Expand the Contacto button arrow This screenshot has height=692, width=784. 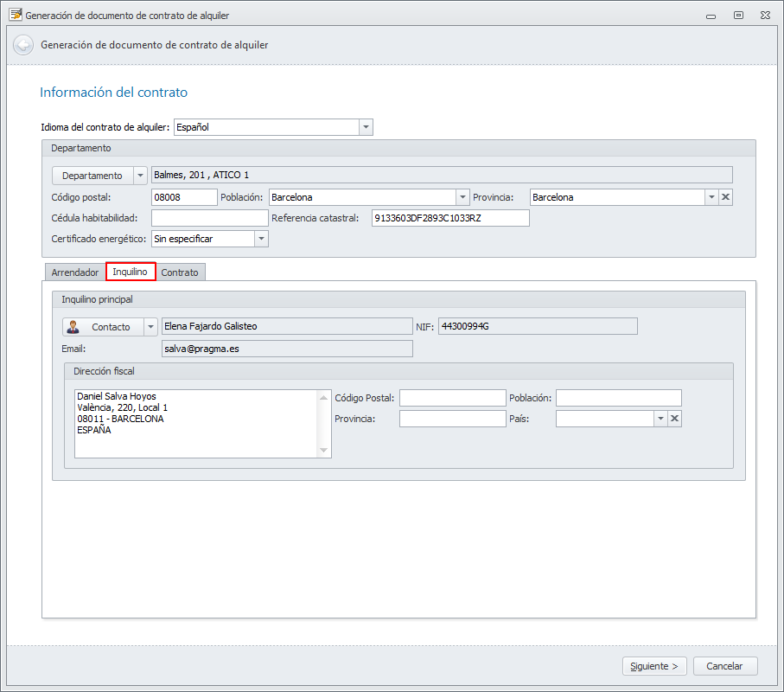click(150, 327)
